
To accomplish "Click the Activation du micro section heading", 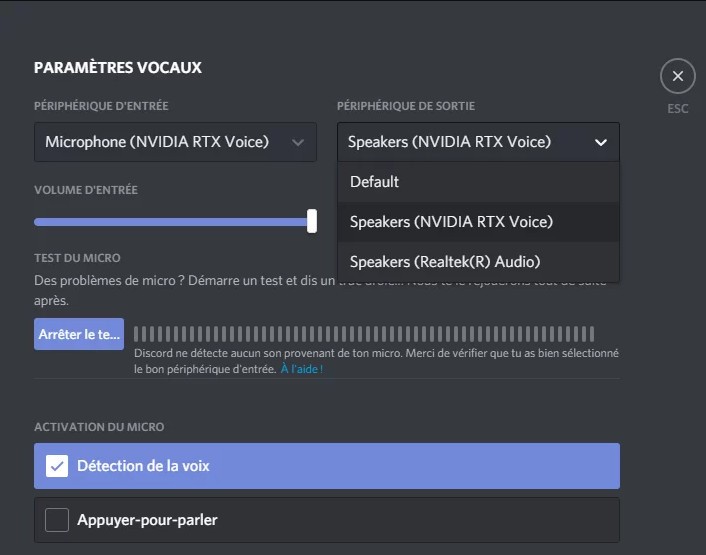I will click(99, 427).
